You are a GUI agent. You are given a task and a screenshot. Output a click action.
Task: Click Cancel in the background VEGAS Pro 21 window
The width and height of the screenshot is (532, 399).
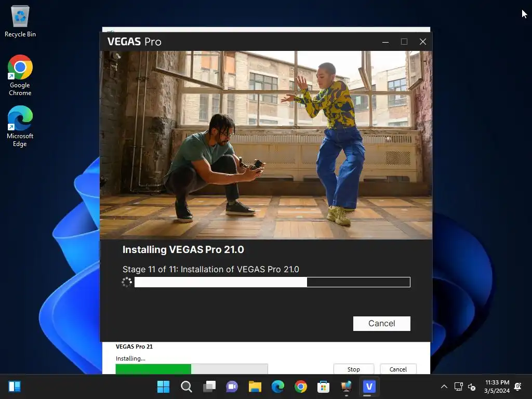[x=398, y=369]
